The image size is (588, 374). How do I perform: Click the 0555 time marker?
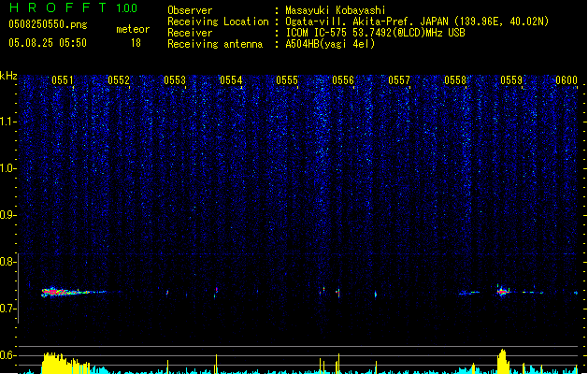click(x=287, y=80)
